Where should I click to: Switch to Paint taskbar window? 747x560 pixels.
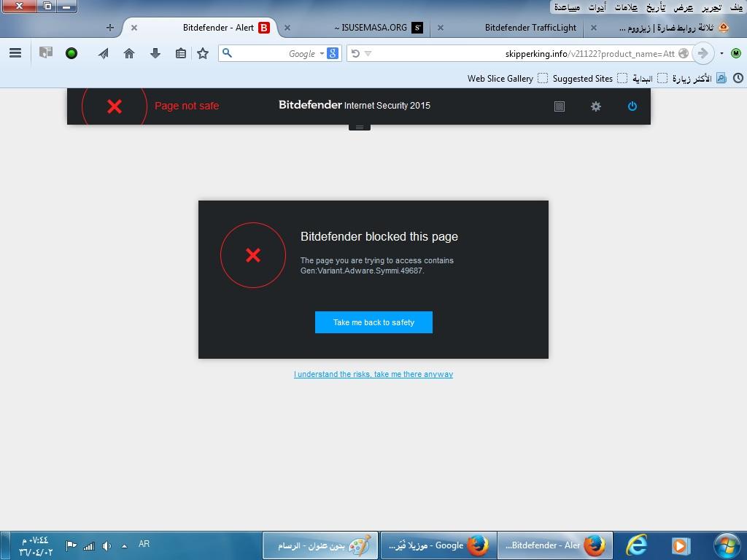321,545
